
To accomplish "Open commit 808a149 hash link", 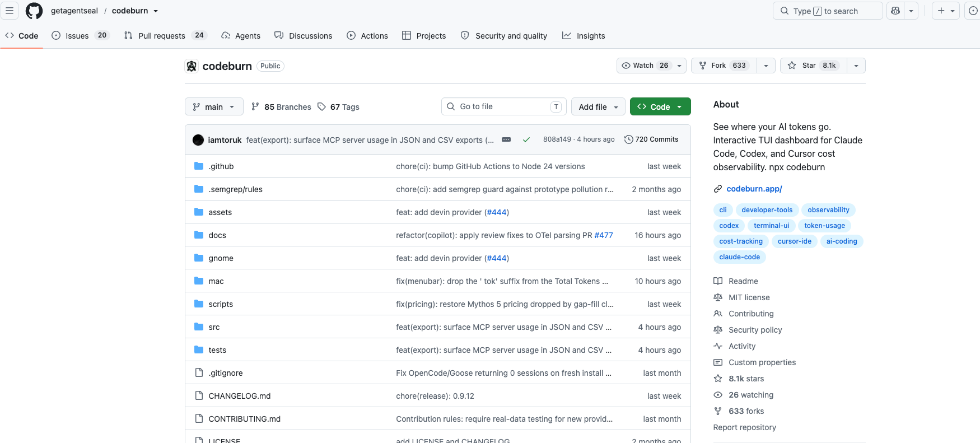I will [x=557, y=139].
